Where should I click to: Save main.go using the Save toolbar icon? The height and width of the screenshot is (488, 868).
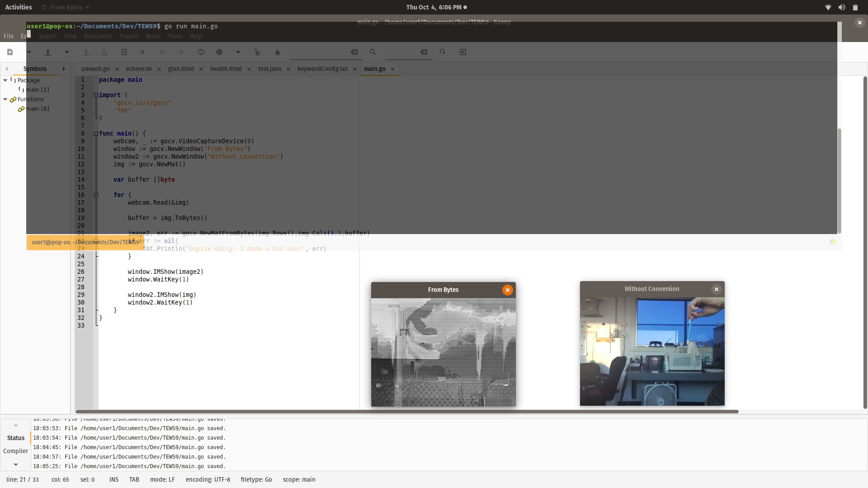pyautogui.click(x=86, y=52)
